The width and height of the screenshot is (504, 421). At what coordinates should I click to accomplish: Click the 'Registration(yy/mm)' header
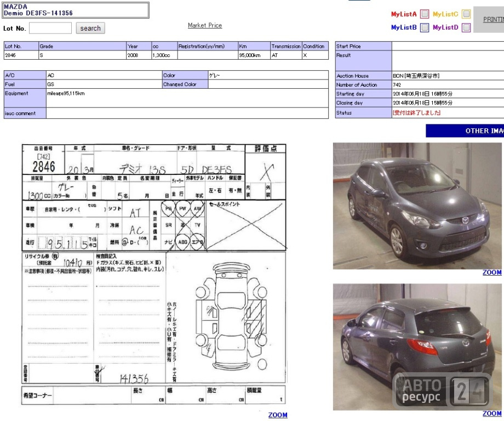(202, 46)
